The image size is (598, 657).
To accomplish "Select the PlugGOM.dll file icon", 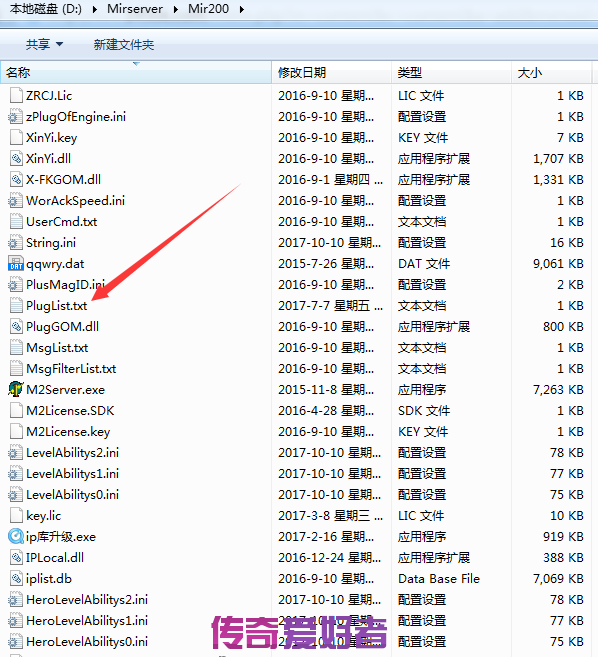I will (16, 326).
